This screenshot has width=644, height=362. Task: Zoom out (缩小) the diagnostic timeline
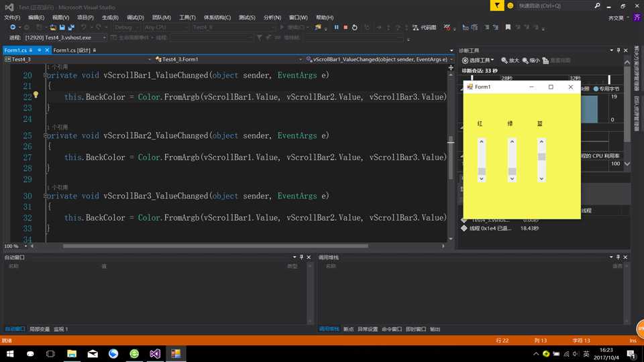pos(531,60)
